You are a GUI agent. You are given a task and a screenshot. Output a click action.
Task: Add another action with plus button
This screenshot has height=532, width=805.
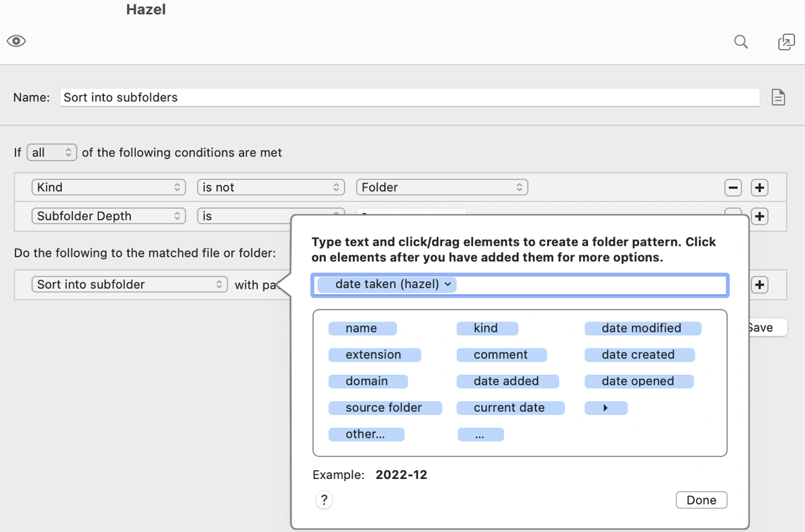759,285
